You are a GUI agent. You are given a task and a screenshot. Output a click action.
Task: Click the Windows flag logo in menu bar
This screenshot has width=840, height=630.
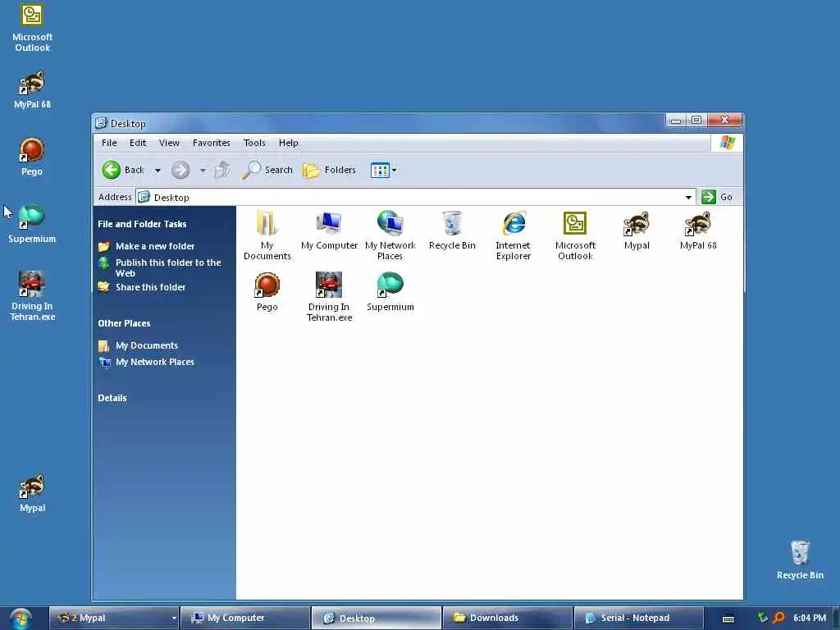(x=727, y=143)
